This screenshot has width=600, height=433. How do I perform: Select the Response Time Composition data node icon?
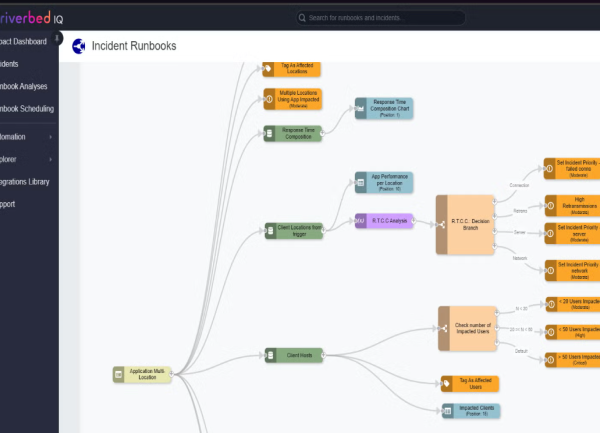coord(269,133)
